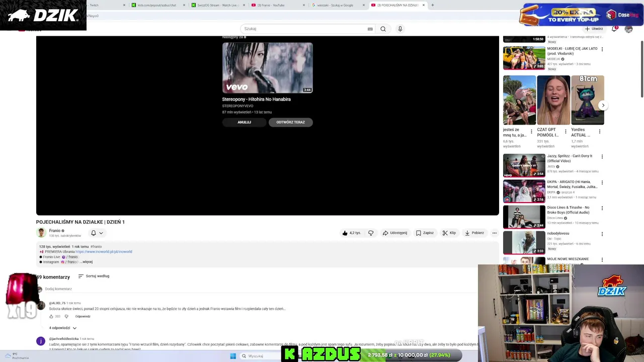This screenshot has width=644, height=362.
Task: Close the POJECHALIŚMY NA DZIAŁKĘ browser tab
Action: point(424,5)
